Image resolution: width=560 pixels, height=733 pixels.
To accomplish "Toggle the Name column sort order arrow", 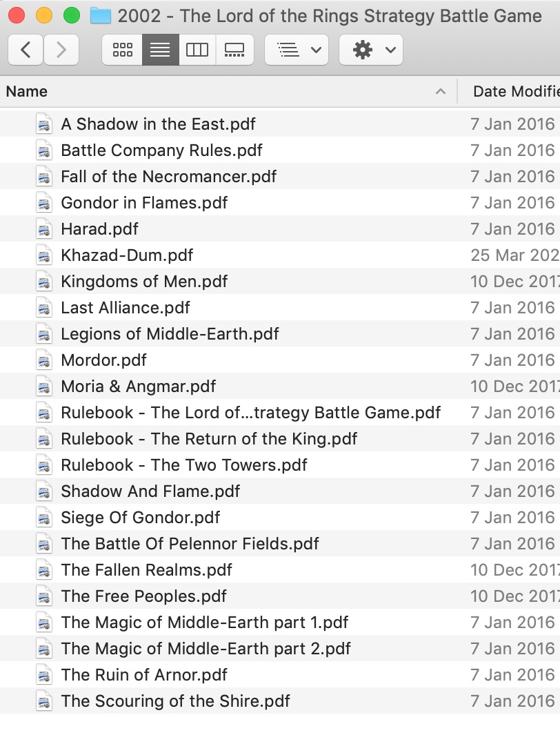I will tap(441, 92).
